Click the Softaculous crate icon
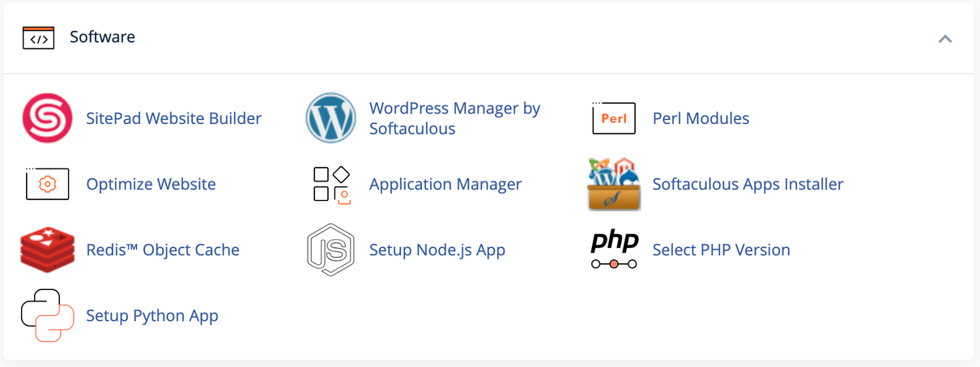This screenshot has height=367, width=980. click(x=614, y=185)
